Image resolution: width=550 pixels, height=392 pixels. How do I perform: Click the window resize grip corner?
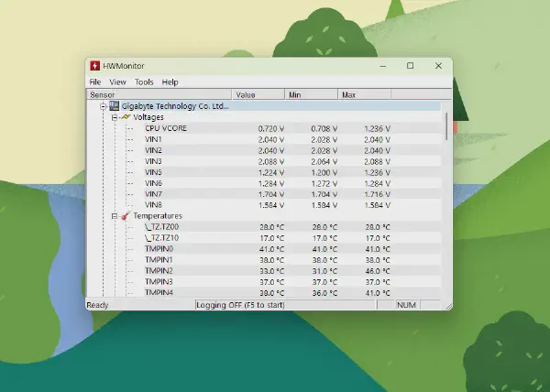[448, 307]
